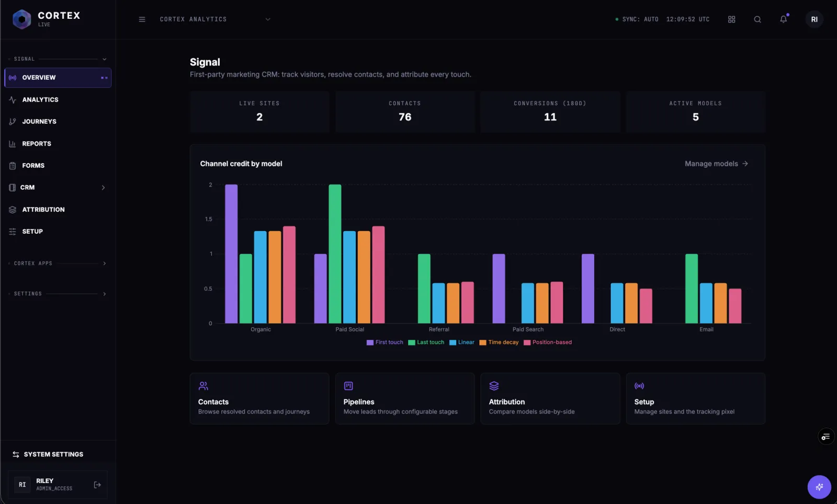Click the Pipelines card kanban icon
The height and width of the screenshot is (504, 837).
tap(348, 386)
